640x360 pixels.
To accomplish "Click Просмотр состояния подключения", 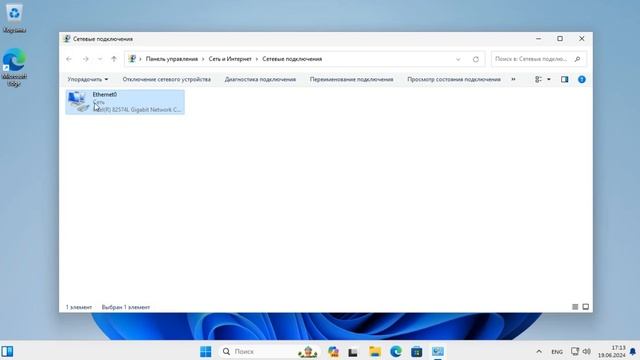I will pyautogui.click(x=454, y=79).
